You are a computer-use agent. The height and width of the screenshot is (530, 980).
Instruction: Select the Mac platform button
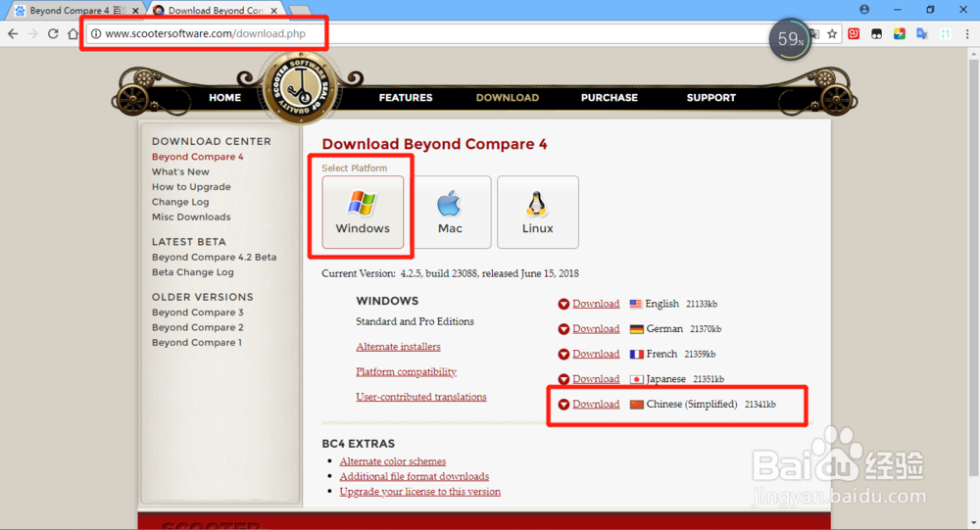click(x=450, y=212)
